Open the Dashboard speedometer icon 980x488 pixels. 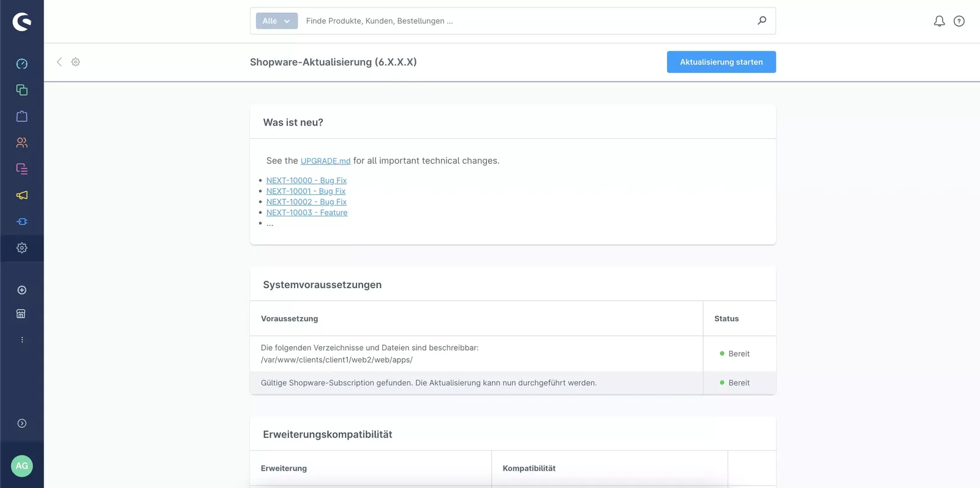(x=22, y=64)
